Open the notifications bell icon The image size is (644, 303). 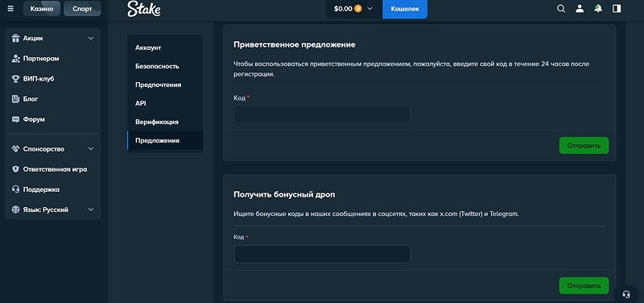point(598,9)
